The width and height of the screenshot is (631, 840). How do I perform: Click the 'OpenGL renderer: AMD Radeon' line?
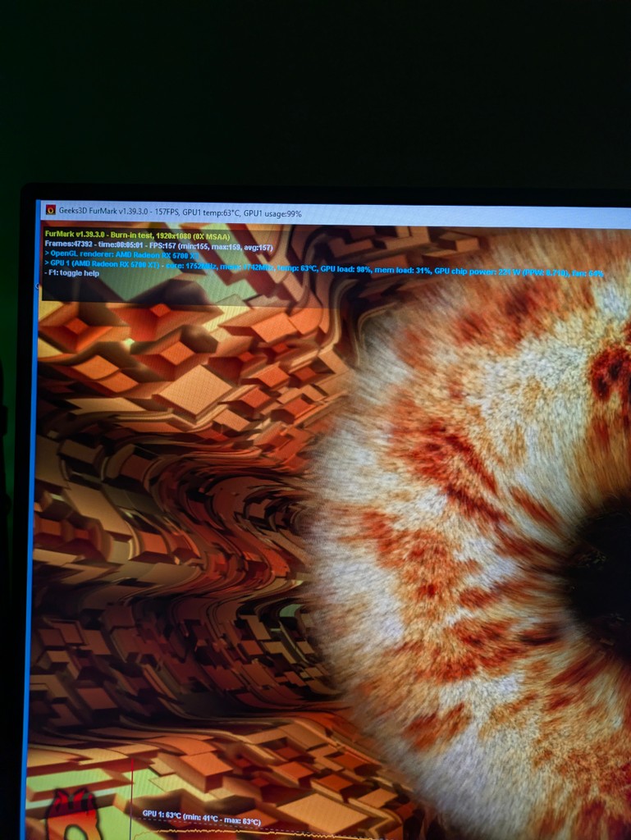coord(121,254)
